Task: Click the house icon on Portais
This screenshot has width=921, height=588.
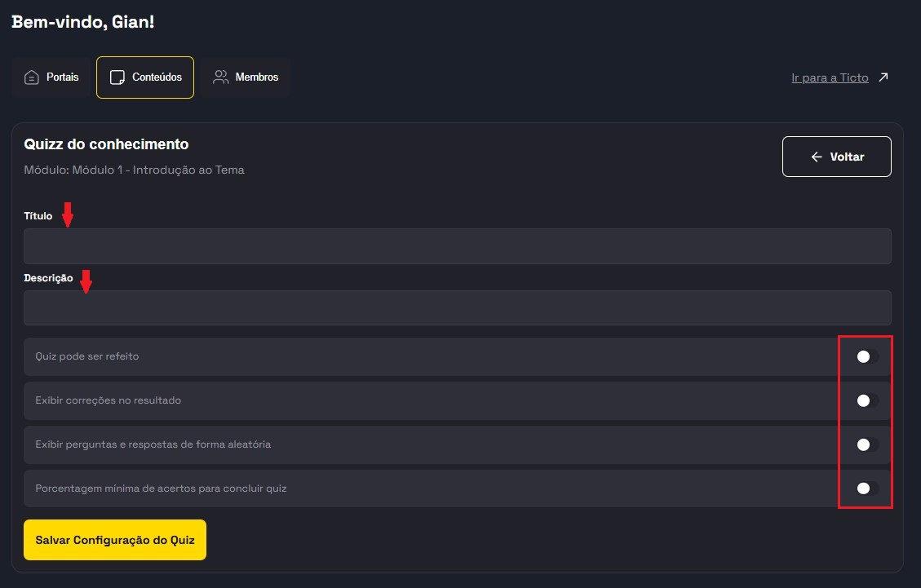Action: pos(32,77)
